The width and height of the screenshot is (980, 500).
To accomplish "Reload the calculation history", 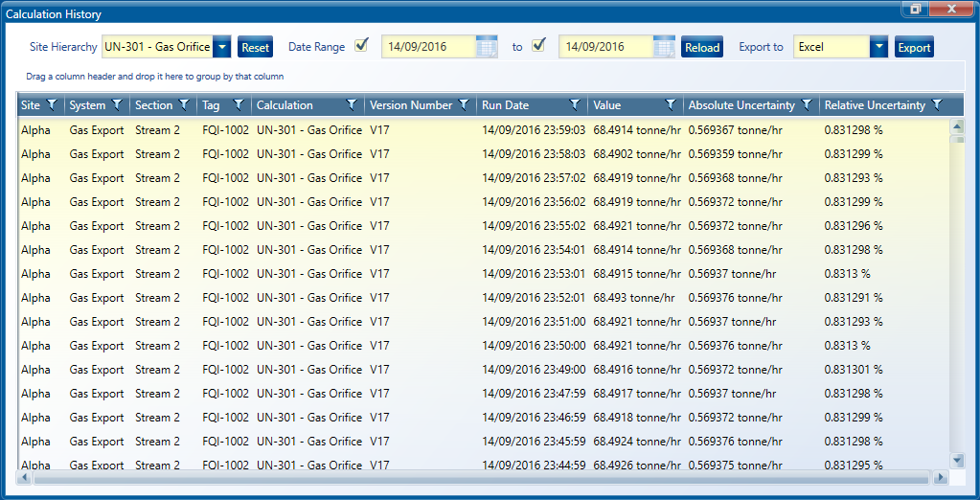I will [702, 48].
